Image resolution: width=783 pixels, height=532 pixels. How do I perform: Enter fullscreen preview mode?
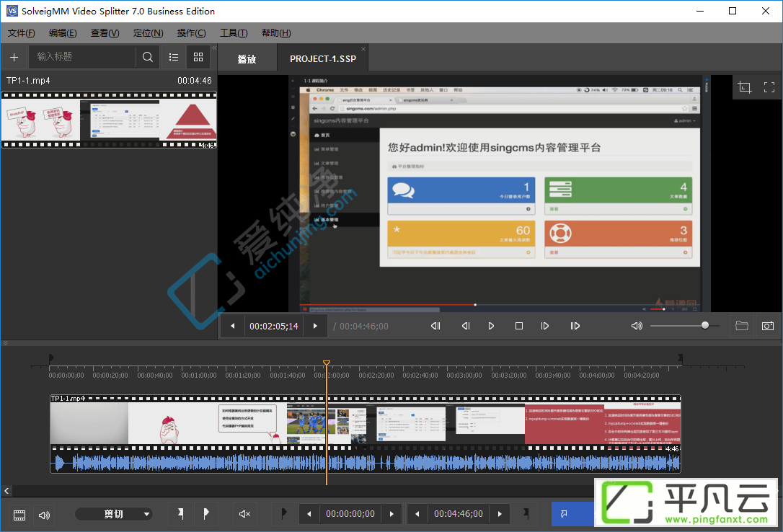[x=769, y=87]
